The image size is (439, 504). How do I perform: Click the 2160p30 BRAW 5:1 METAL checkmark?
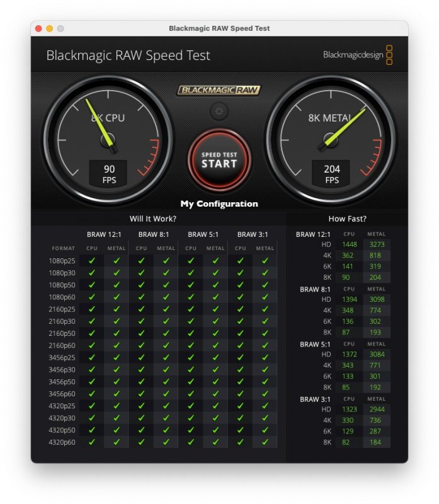(215, 321)
